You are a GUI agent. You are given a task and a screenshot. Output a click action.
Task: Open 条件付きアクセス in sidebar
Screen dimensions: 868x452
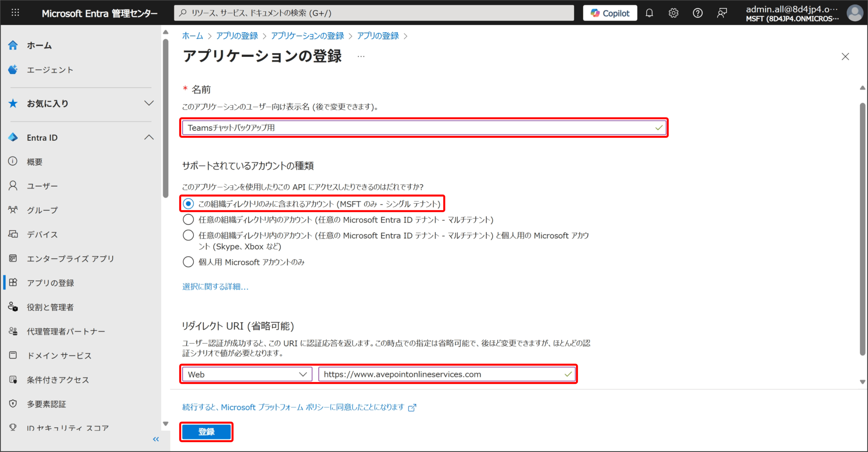pos(58,380)
